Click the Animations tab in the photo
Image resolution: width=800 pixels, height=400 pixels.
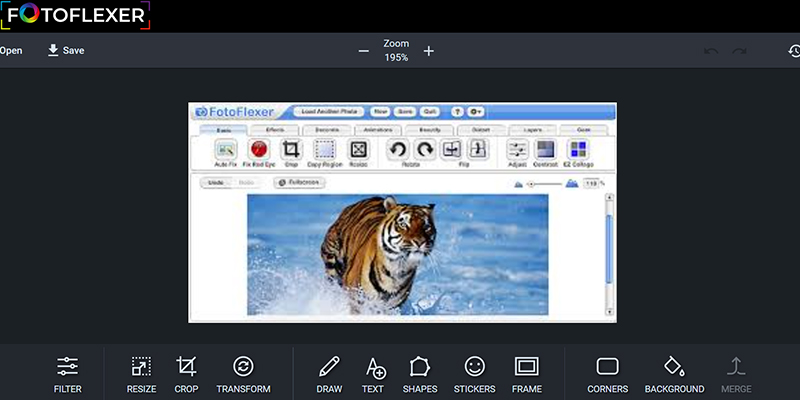(378, 130)
